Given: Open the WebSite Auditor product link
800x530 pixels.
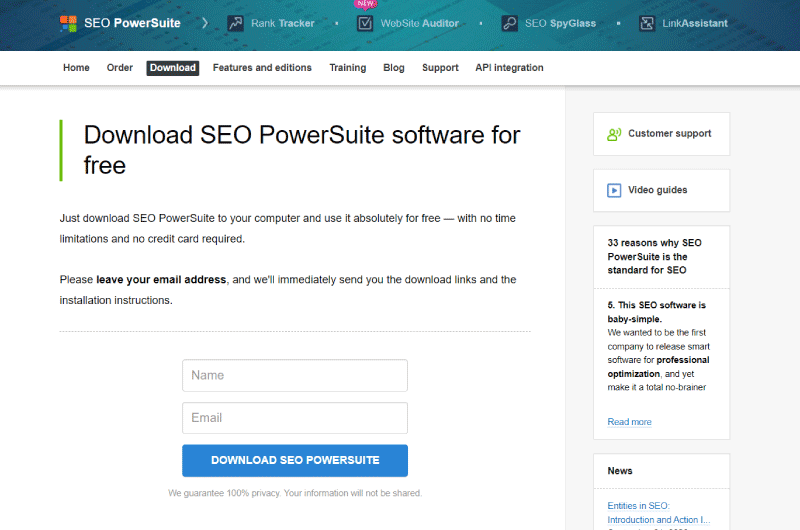Looking at the screenshot, I should 419,23.
